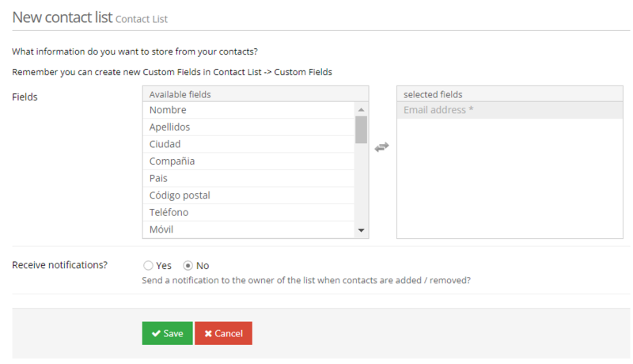This screenshot has height=364, width=633.
Task: Click Email address in selected fields
Action: [x=438, y=110]
